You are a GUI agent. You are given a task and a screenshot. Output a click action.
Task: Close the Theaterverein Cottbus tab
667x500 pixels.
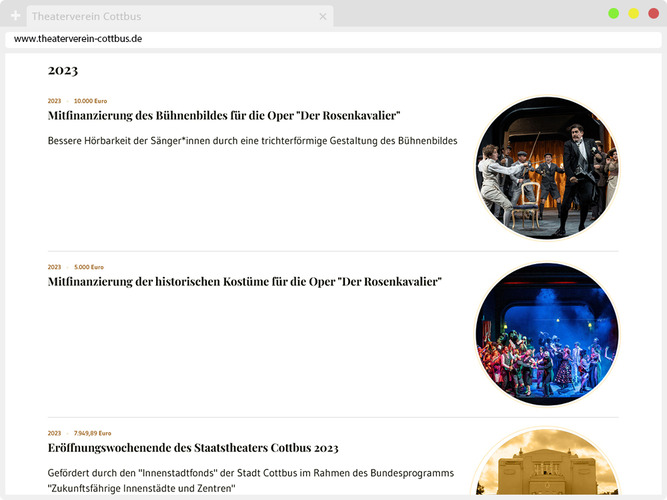(x=322, y=16)
